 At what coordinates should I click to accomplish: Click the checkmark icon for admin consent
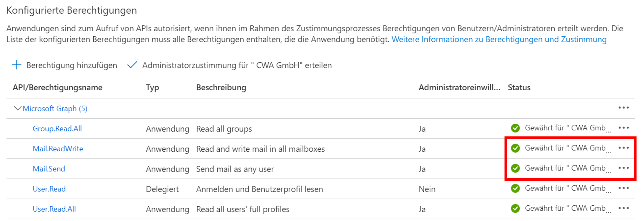132,65
